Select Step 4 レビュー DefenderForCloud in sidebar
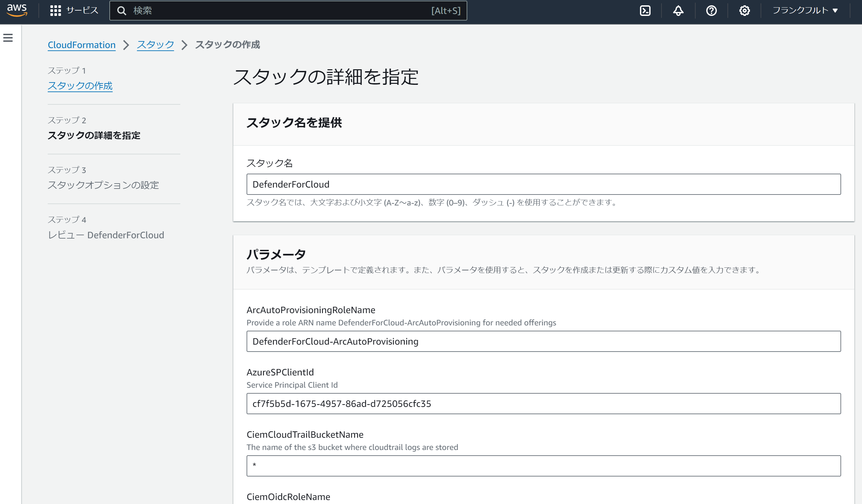 point(106,235)
